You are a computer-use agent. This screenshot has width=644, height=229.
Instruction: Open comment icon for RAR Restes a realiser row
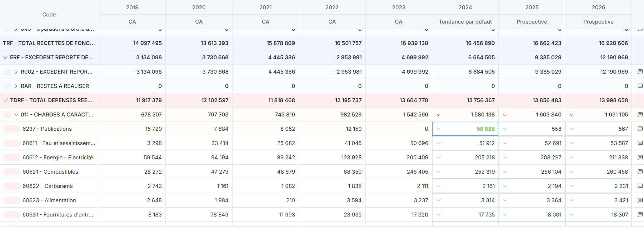[x=640, y=86]
